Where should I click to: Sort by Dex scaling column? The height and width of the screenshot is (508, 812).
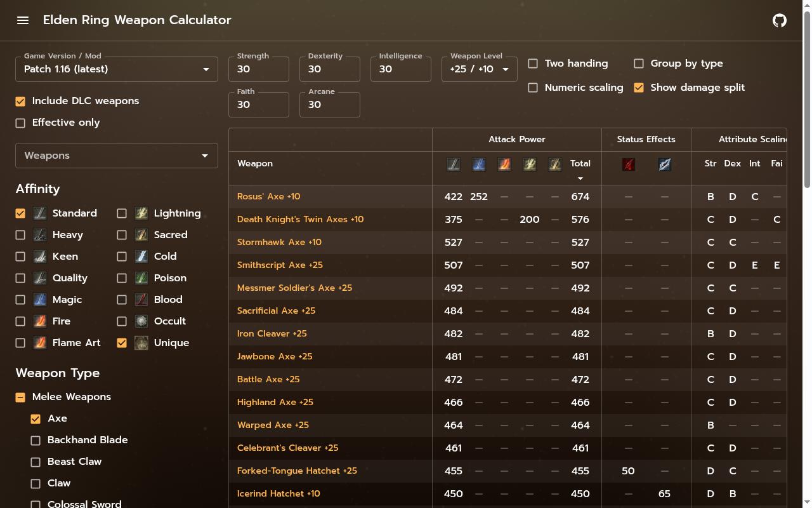point(733,163)
